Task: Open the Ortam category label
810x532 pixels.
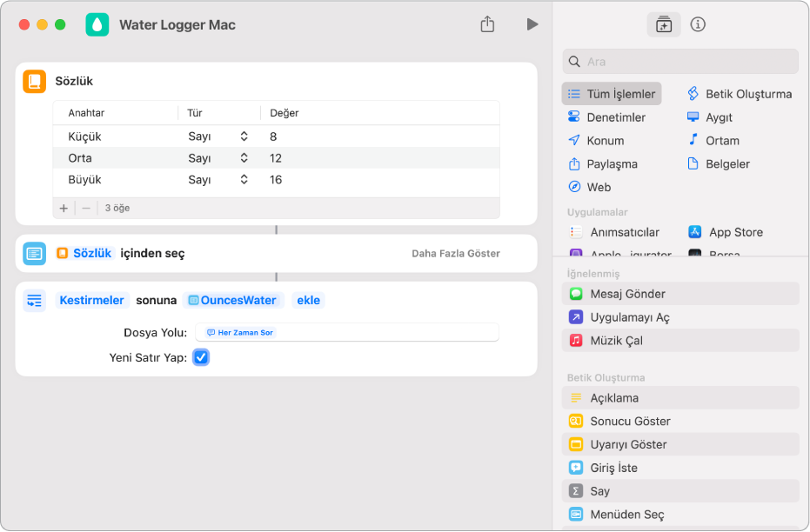Action: pos(722,140)
